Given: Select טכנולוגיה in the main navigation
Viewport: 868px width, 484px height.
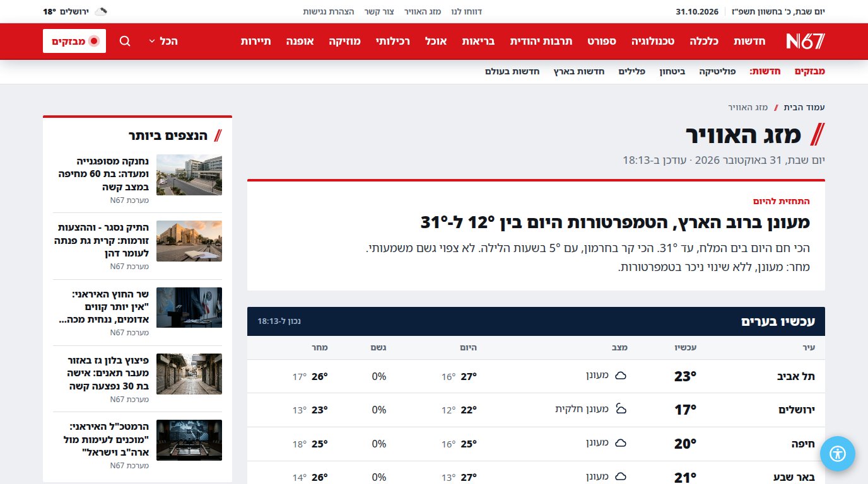Looking at the screenshot, I should [653, 41].
